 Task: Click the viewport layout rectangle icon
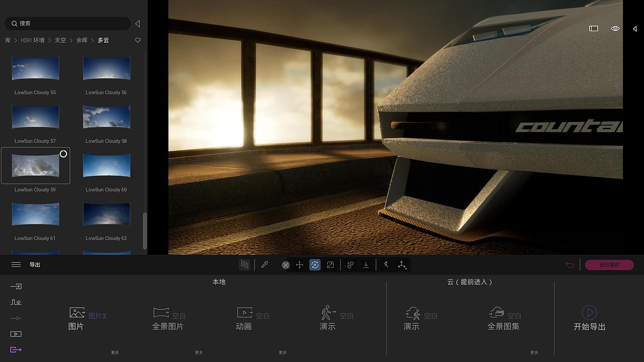point(594,29)
